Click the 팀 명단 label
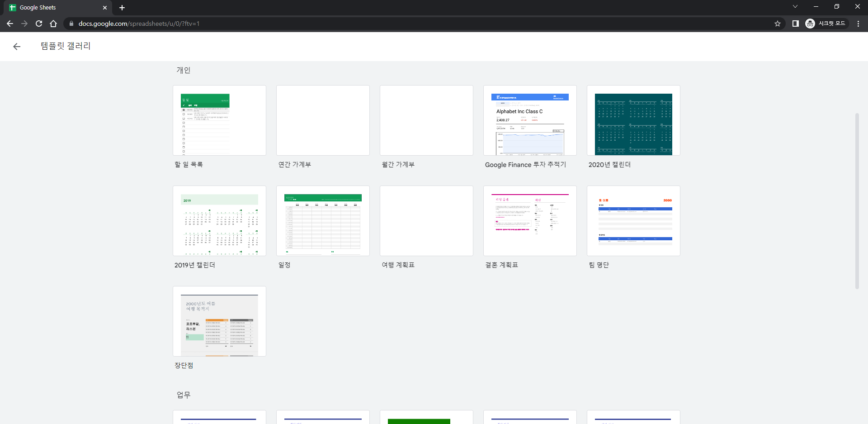This screenshot has width=868, height=424. click(599, 265)
